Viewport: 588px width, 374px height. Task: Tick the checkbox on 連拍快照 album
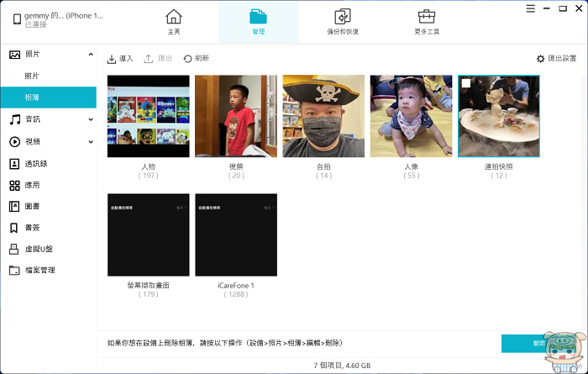pos(466,83)
